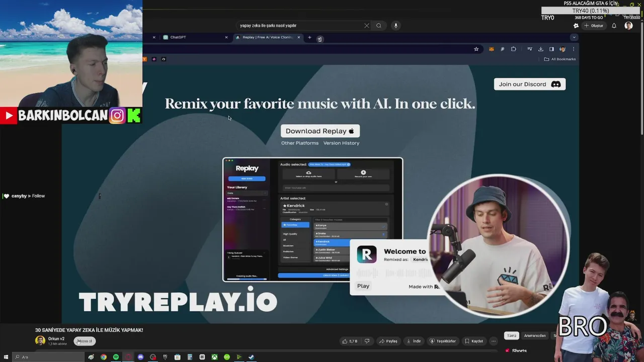
Task: Open Microsoft Store taskbar icon
Action: tap(178, 357)
